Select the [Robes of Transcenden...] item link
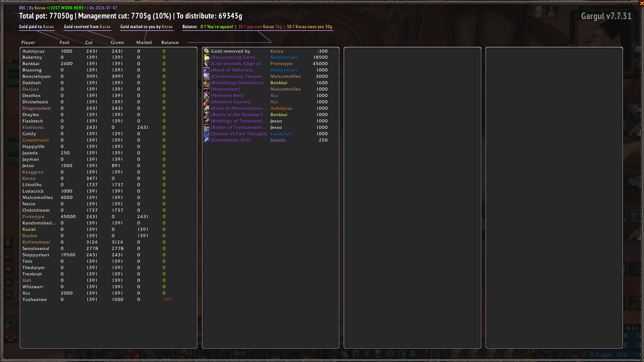 [x=238, y=127]
